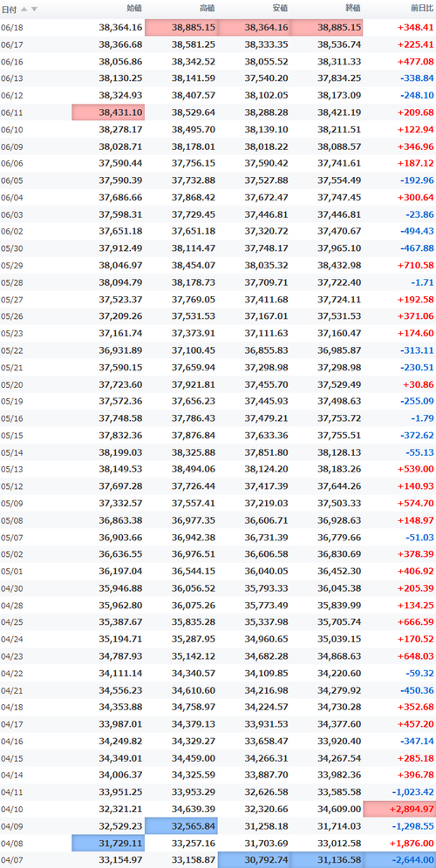Screen dimensions: 436x868
Task: Click change value -59.32
Action: coord(419,673)
